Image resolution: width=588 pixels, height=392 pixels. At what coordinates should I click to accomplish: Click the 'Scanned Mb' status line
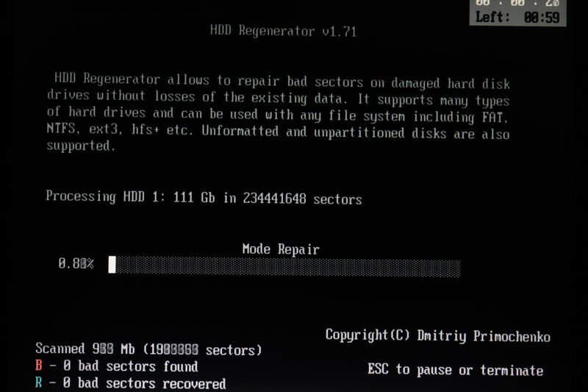click(x=148, y=349)
